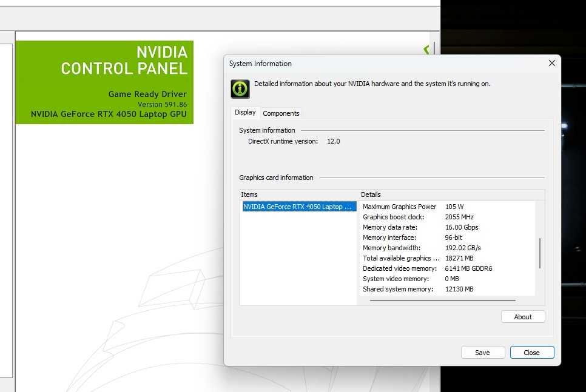Viewport: 586px width, 392px height.
Task: Click the 0 MB value
Action: coord(452,279)
